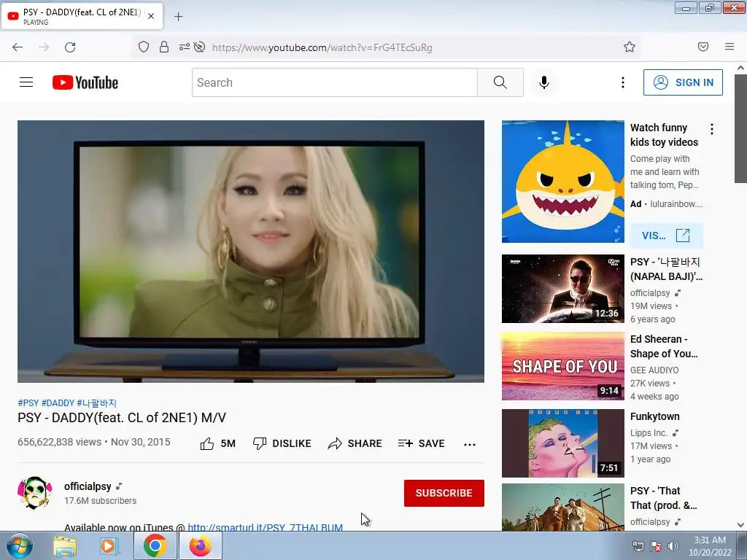The height and width of the screenshot is (560, 747).
Task: Open the Action Center flag tray icon
Action: [656, 547]
